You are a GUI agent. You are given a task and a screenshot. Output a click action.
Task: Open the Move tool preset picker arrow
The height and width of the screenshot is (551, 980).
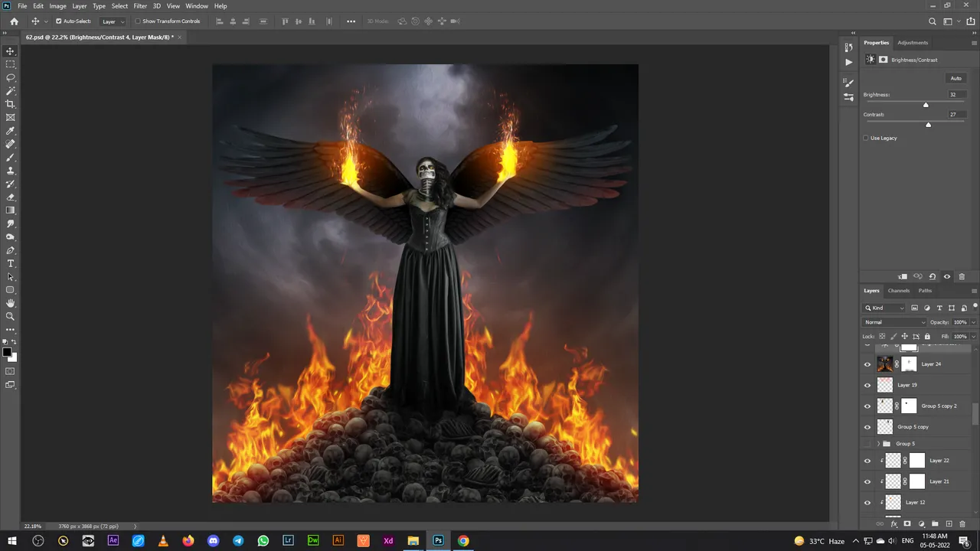(46, 21)
